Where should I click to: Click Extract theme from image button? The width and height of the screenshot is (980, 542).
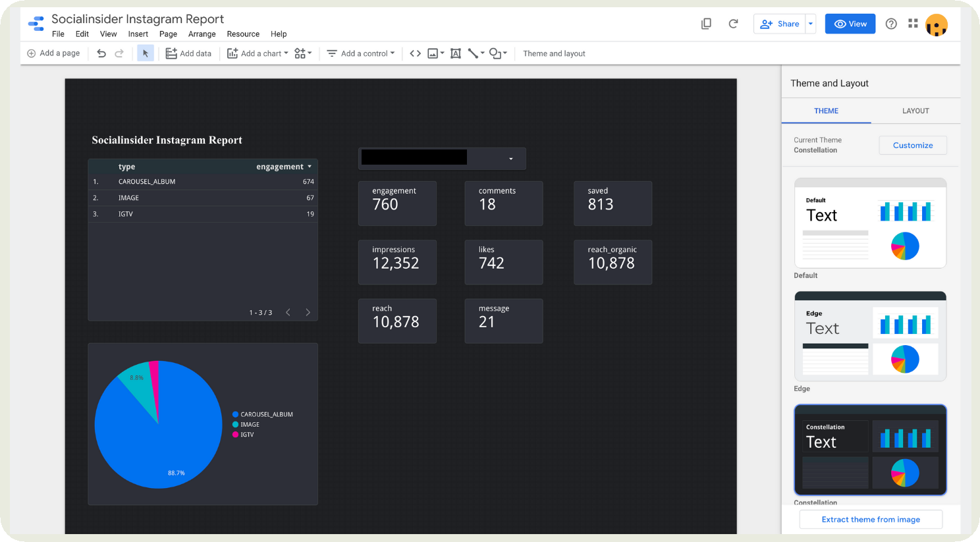871,520
